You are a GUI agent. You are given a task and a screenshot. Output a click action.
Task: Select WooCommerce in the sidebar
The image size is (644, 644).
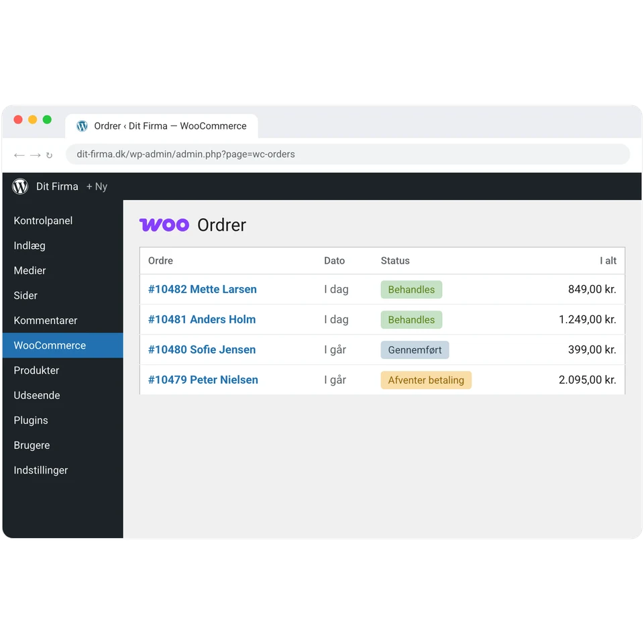tap(62, 345)
